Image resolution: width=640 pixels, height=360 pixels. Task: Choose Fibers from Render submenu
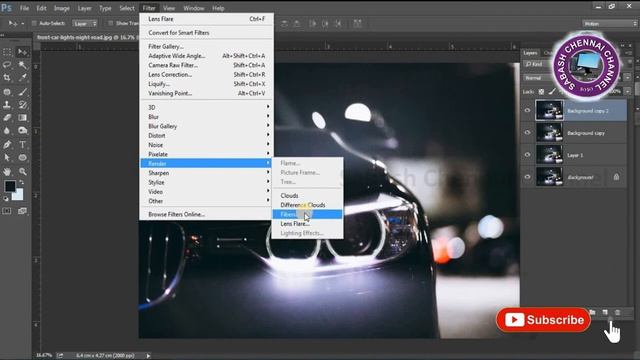point(307,214)
